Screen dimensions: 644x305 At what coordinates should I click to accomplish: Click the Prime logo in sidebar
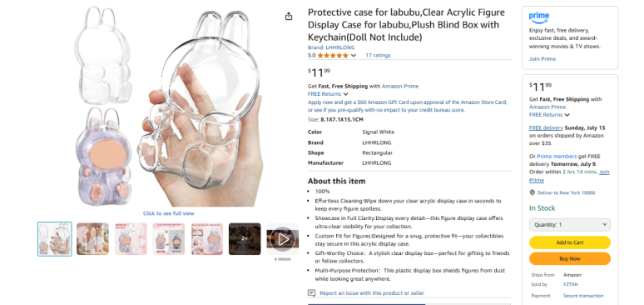tap(539, 17)
